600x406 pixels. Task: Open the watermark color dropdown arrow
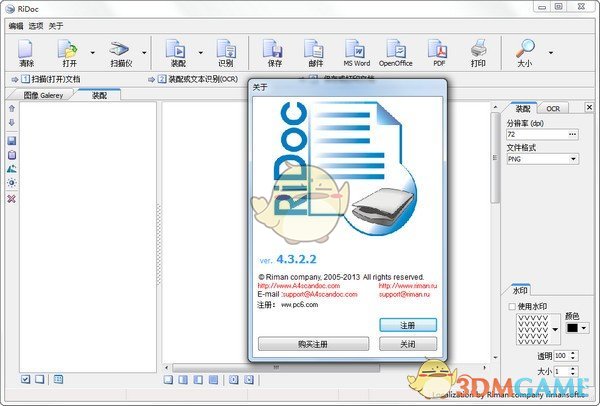click(584, 328)
